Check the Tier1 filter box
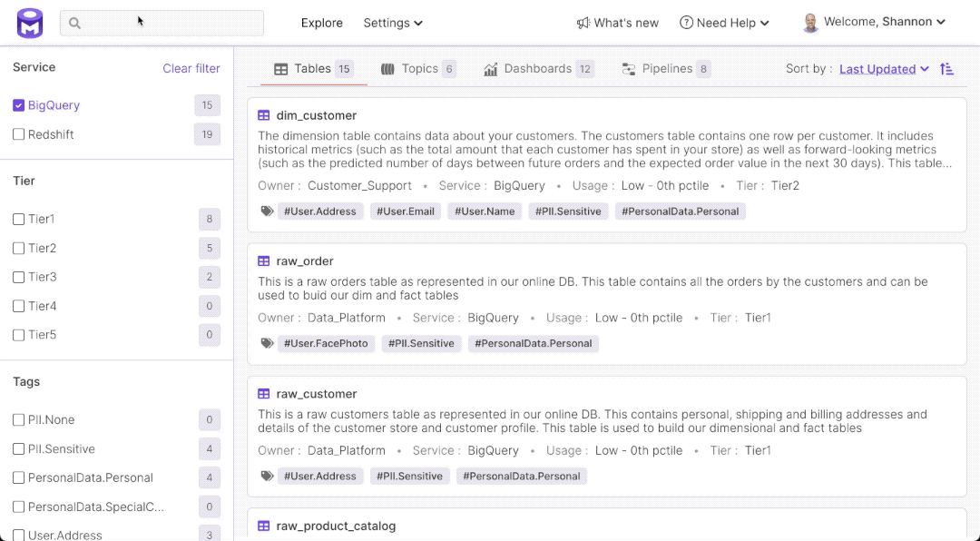 pyautogui.click(x=18, y=219)
